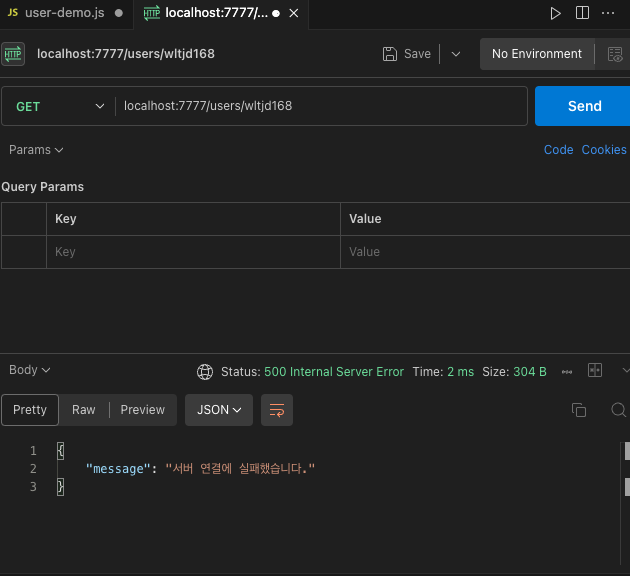Image resolution: width=630 pixels, height=576 pixels.
Task: Open the No Environment selector
Action: click(537, 54)
